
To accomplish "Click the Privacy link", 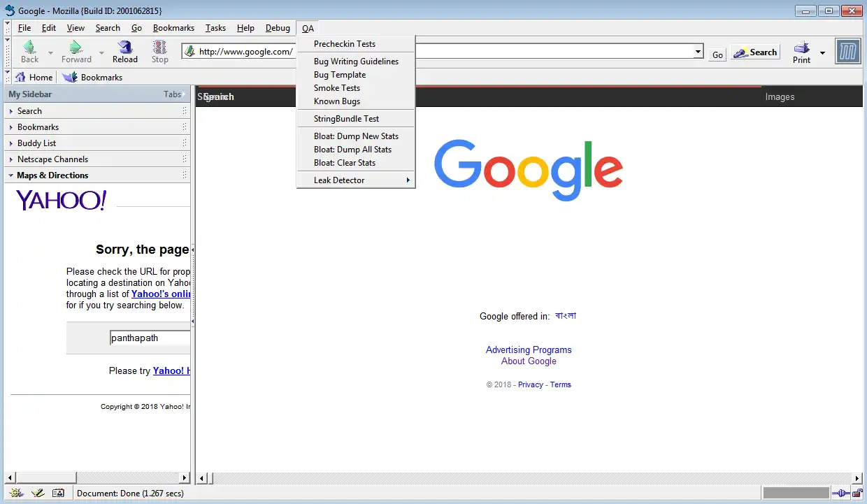I will [531, 384].
